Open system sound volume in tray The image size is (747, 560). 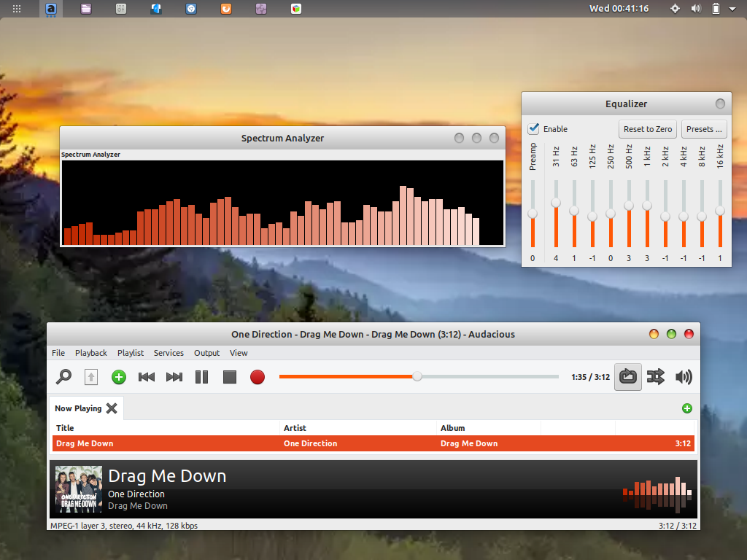point(696,9)
